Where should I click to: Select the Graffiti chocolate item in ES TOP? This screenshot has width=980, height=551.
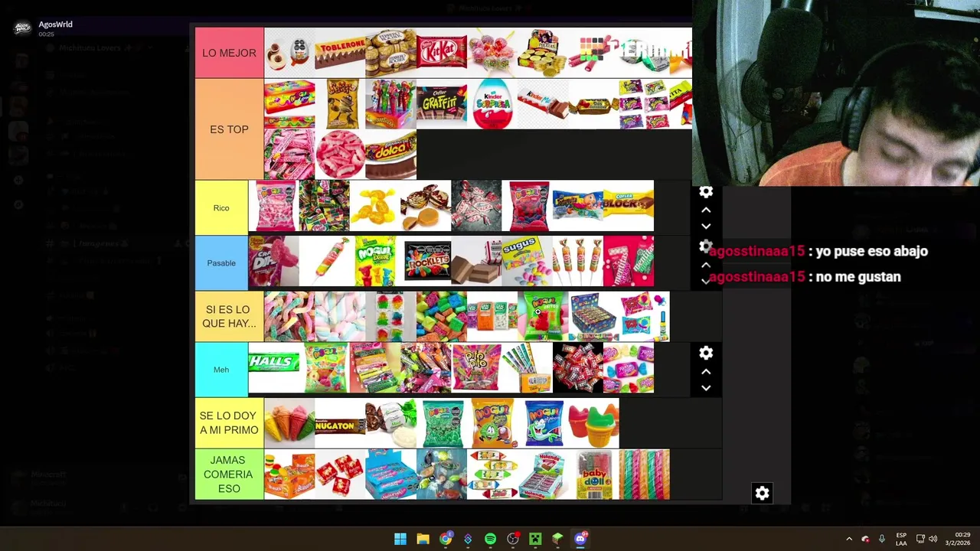[441, 103]
